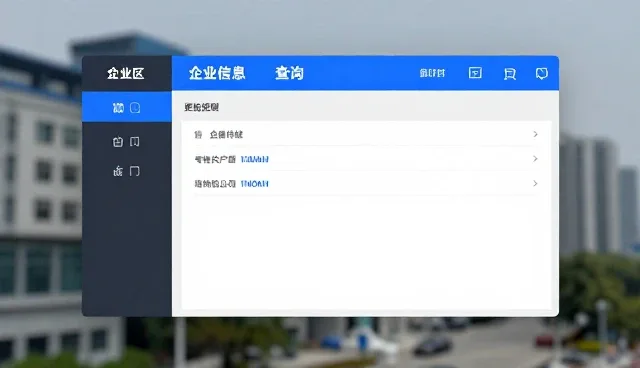Open the blue link in third row

255,184
